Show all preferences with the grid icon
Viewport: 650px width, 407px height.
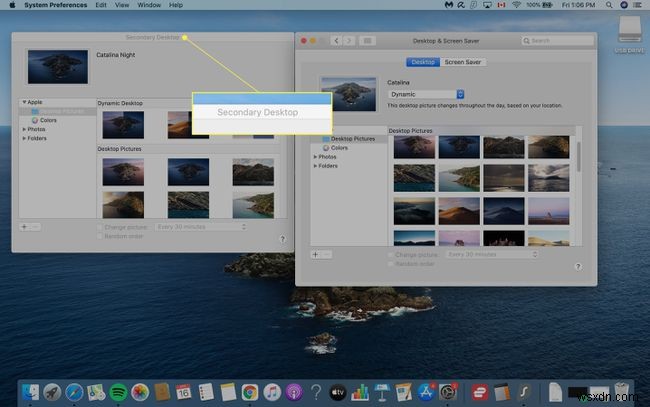tap(367, 41)
